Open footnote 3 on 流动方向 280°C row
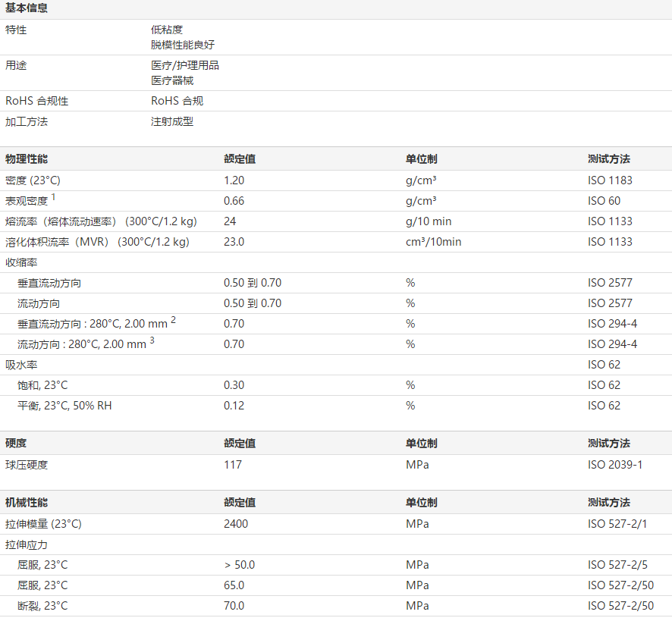 (152, 340)
